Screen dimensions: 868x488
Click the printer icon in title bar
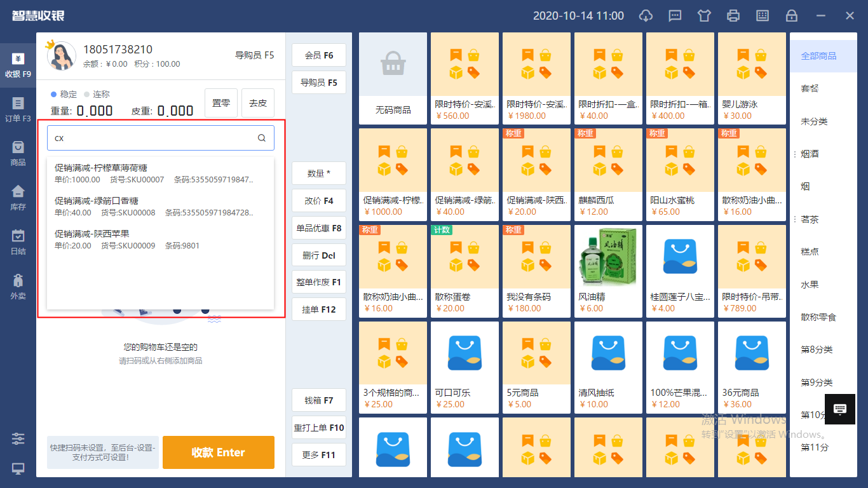(733, 16)
